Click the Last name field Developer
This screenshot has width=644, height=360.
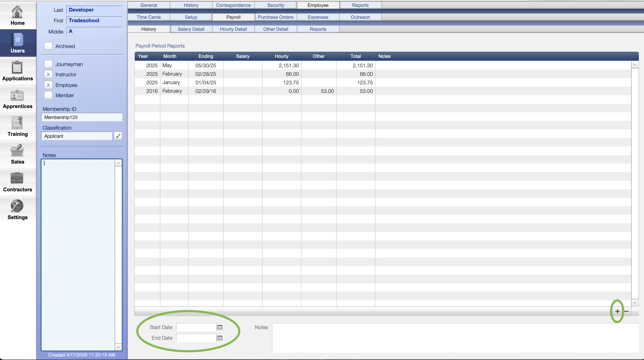point(94,10)
